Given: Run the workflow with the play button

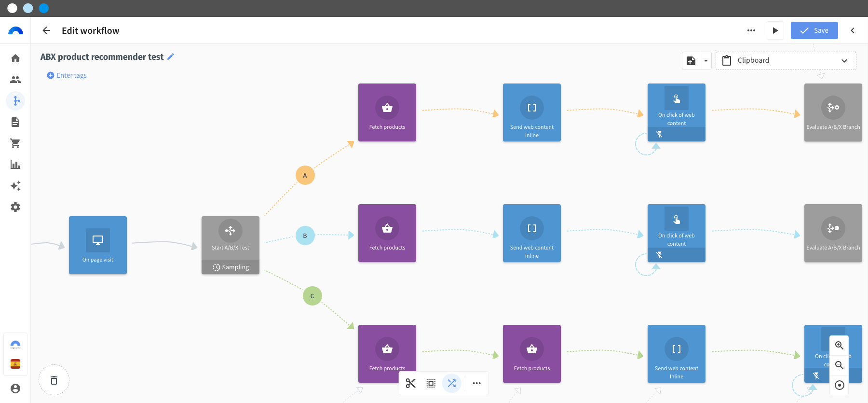Looking at the screenshot, I should pos(775,30).
